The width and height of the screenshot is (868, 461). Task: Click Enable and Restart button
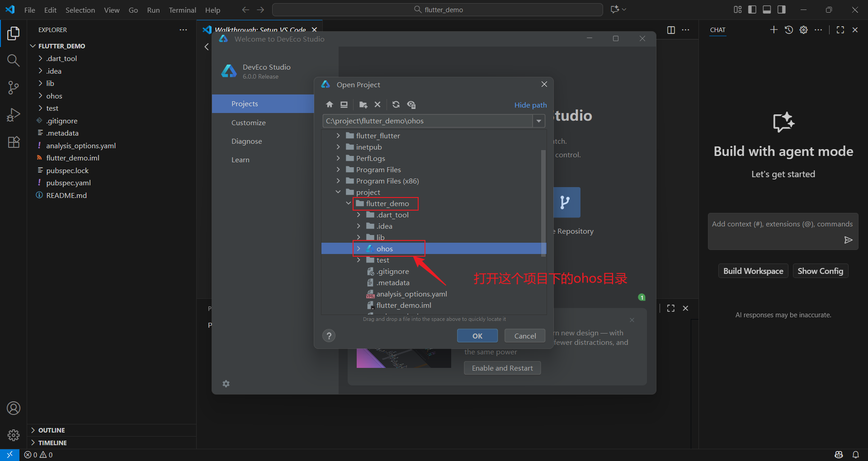502,368
